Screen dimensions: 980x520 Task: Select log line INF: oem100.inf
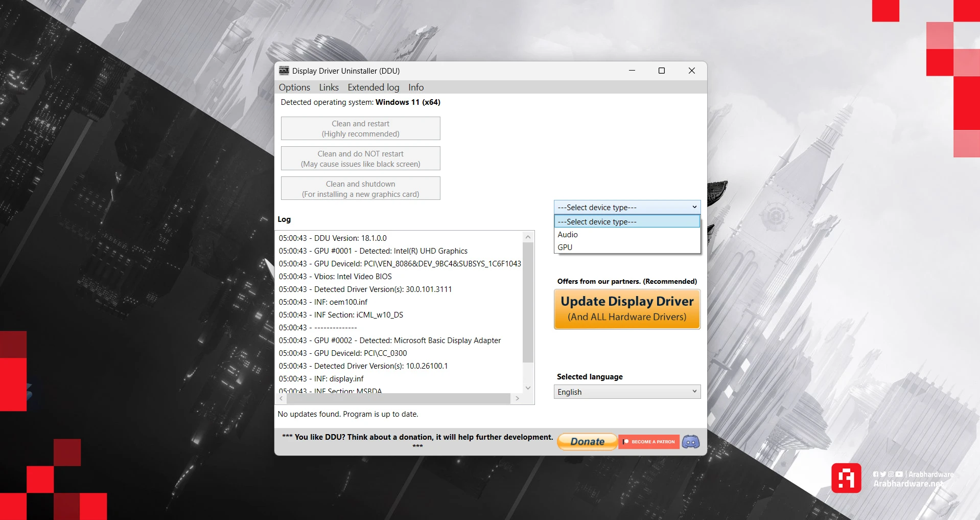click(323, 302)
